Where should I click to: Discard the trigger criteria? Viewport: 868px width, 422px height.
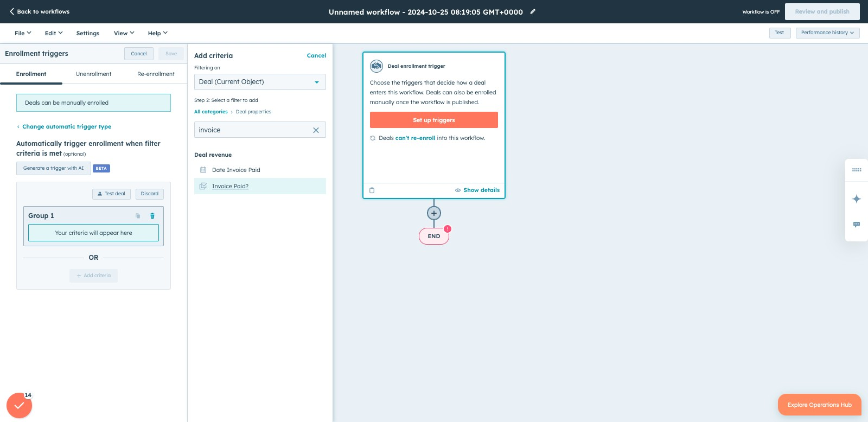coord(150,194)
